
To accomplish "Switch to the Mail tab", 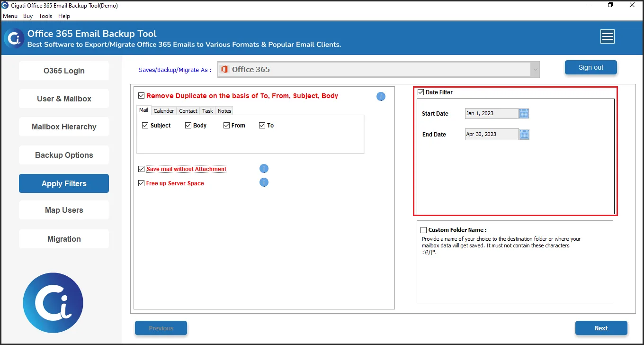I will point(143,110).
